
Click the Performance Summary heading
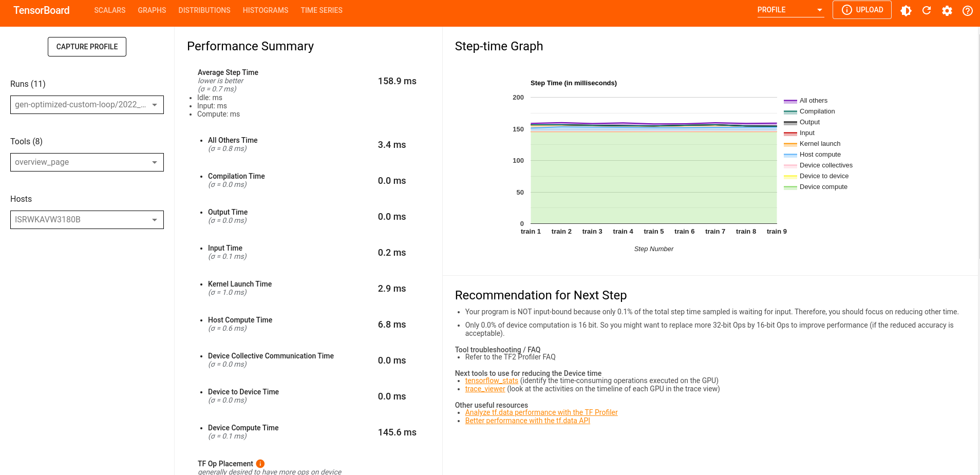(250, 46)
